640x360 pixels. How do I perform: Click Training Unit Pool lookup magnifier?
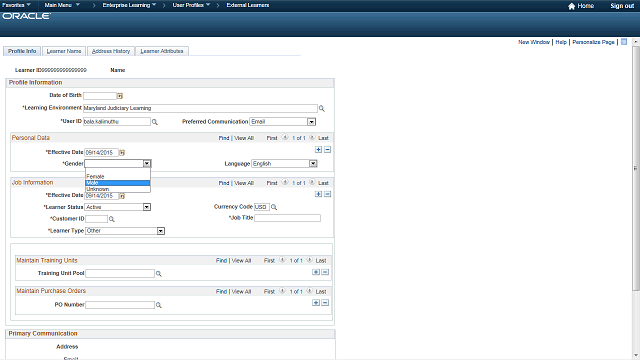[159, 274]
